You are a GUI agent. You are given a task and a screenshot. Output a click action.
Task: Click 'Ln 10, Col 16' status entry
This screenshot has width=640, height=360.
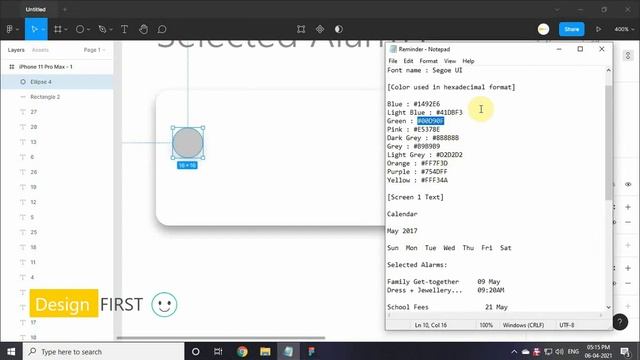[431, 325]
